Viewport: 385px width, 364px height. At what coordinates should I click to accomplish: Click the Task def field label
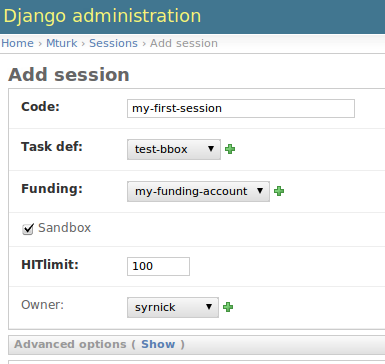tap(52, 147)
